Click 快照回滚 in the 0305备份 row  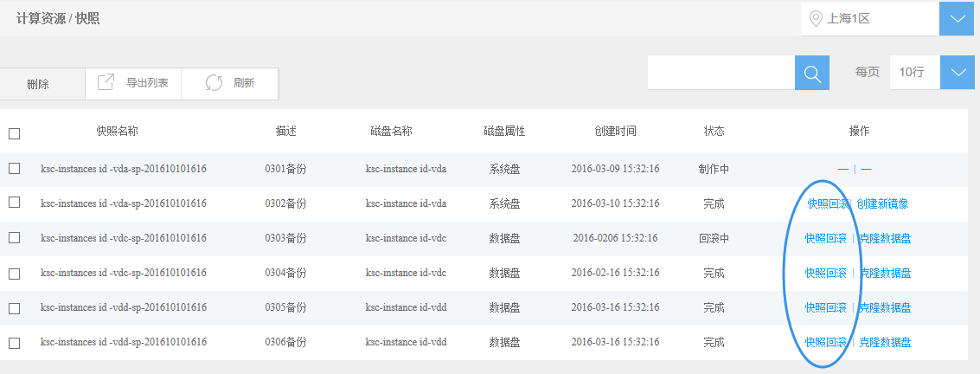coord(825,308)
